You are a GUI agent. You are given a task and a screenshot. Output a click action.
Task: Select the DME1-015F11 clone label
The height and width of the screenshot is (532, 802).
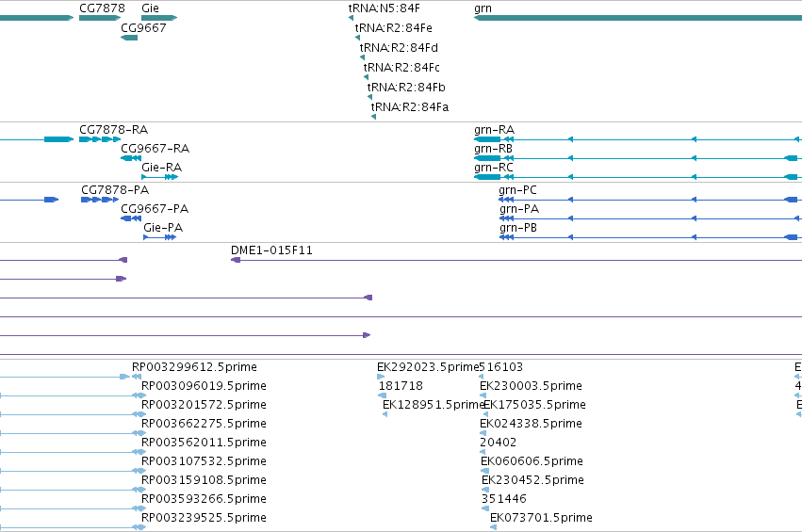(x=271, y=250)
